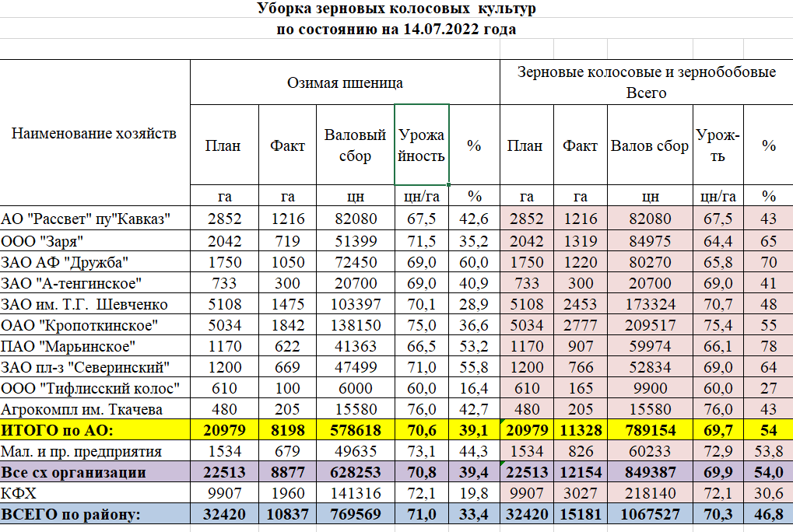Click the ООО "Заря" row label

tap(43, 240)
